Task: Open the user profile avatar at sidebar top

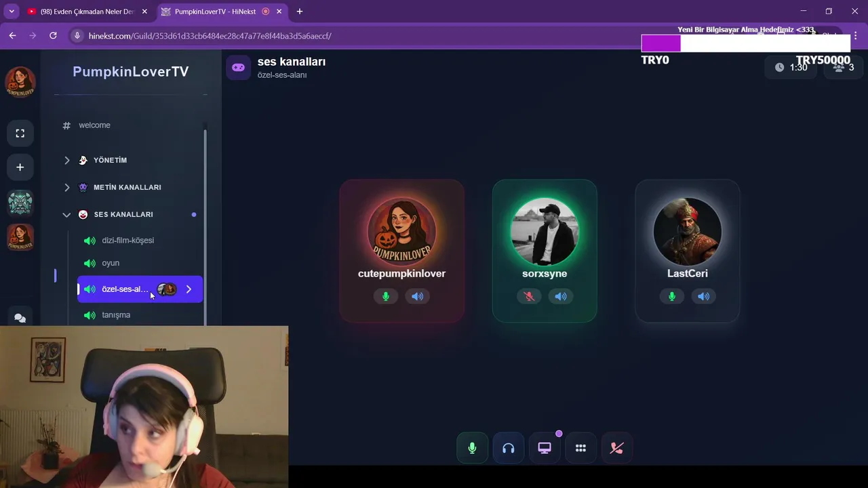Action: tap(20, 82)
